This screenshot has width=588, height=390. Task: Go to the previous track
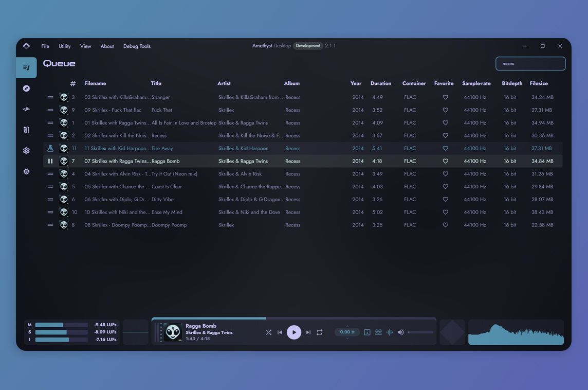pyautogui.click(x=280, y=332)
